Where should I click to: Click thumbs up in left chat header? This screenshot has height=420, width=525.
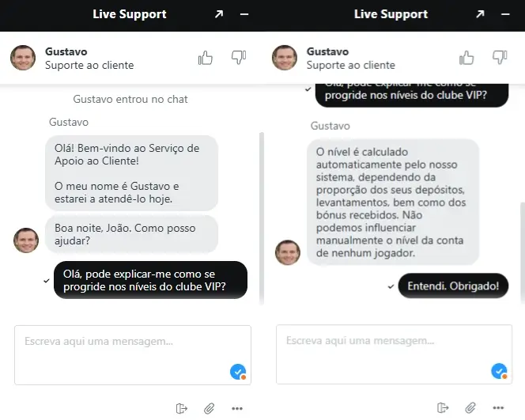pos(206,58)
